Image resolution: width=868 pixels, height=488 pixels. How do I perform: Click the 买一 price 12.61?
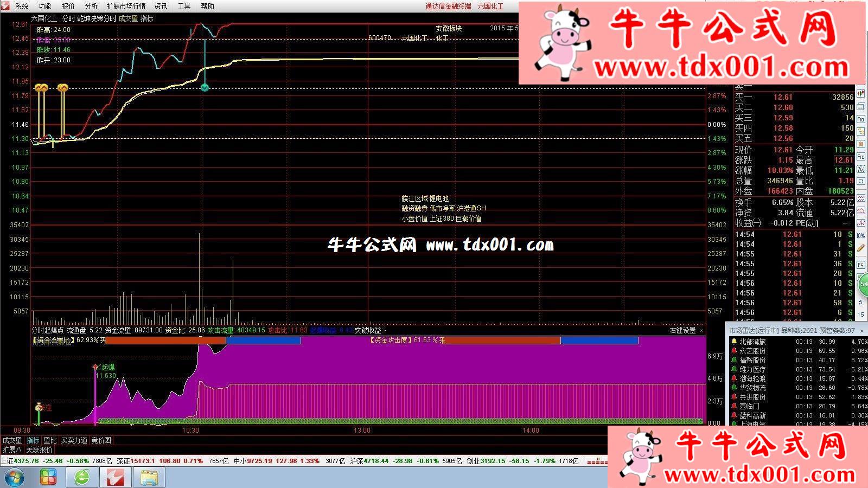click(783, 97)
